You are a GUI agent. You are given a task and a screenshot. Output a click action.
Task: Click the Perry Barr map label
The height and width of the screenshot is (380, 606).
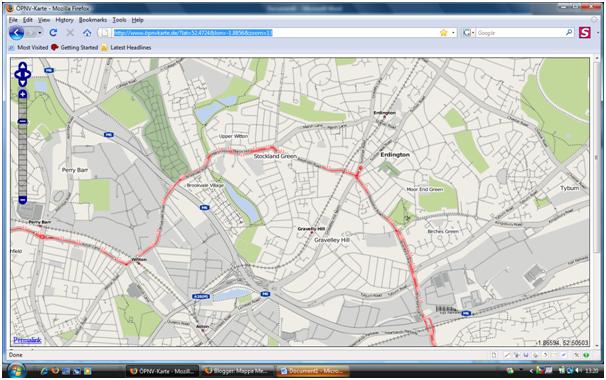coord(75,170)
